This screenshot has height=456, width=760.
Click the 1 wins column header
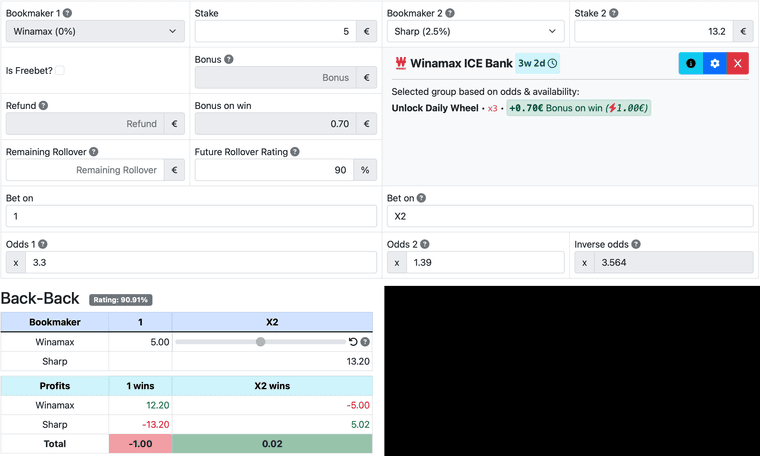(x=141, y=386)
